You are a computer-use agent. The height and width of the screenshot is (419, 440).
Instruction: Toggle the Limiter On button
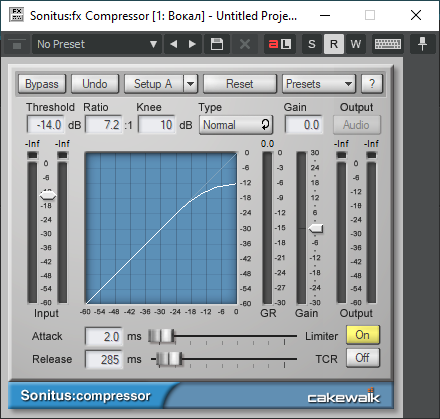pyautogui.click(x=363, y=335)
